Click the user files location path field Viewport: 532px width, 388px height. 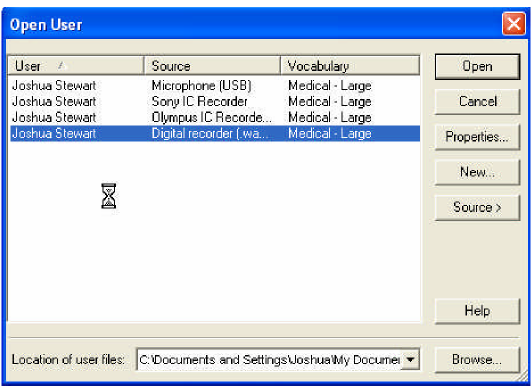[x=269, y=360]
